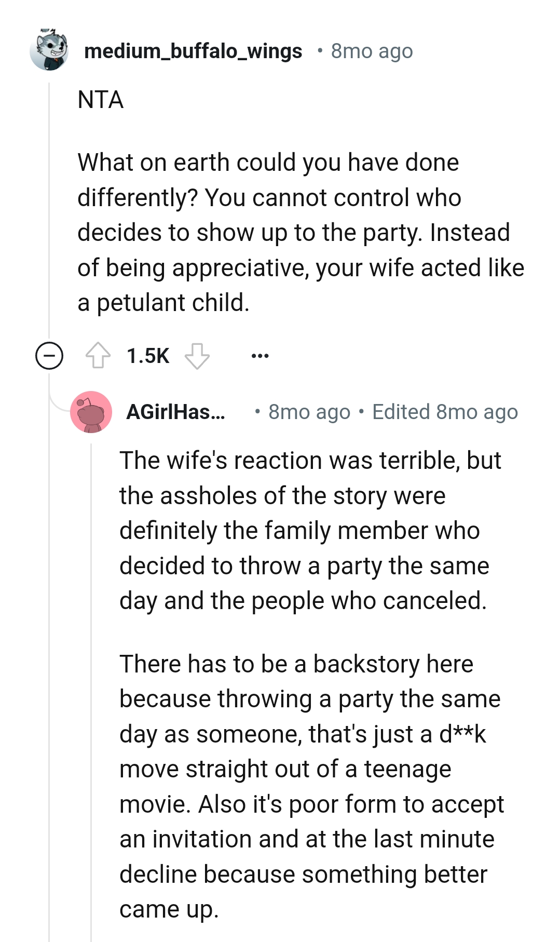Collapse medium_buffalo_wings' comment thread
This screenshot has height=942, width=560.
point(49,356)
